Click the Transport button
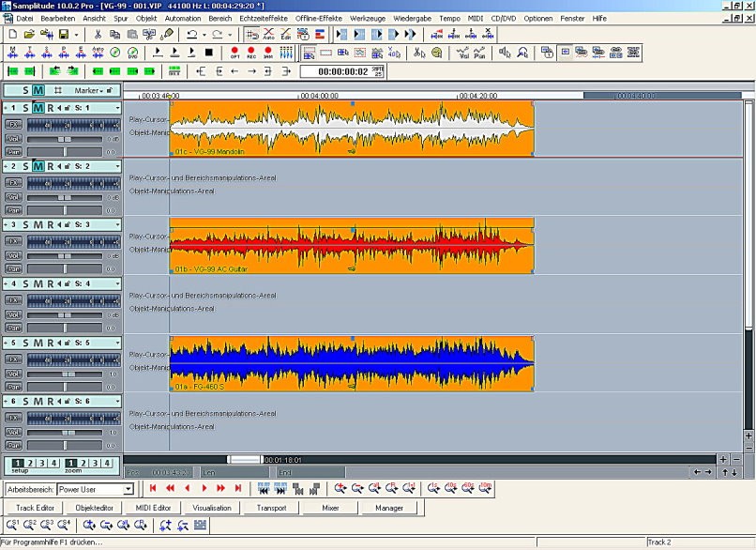This screenshot has width=756, height=550. click(x=271, y=508)
